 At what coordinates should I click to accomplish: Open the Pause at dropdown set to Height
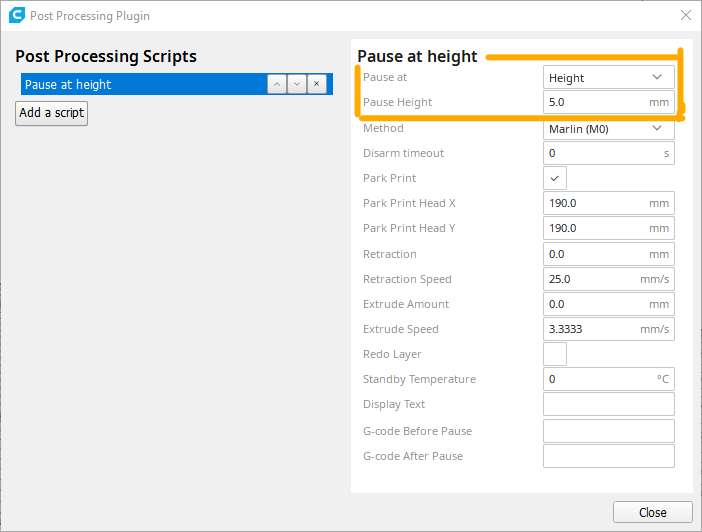pos(609,77)
